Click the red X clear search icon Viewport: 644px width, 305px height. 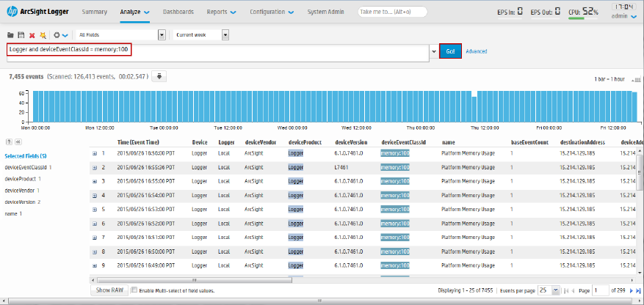pyautogui.click(x=32, y=35)
